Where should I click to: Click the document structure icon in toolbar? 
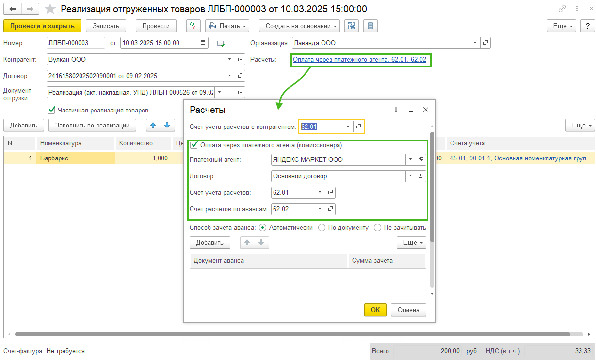pos(352,26)
